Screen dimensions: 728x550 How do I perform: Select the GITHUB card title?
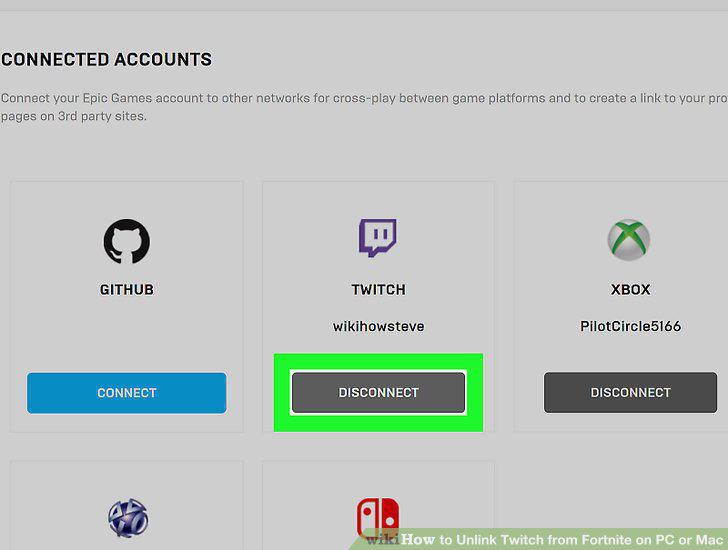(x=127, y=290)
